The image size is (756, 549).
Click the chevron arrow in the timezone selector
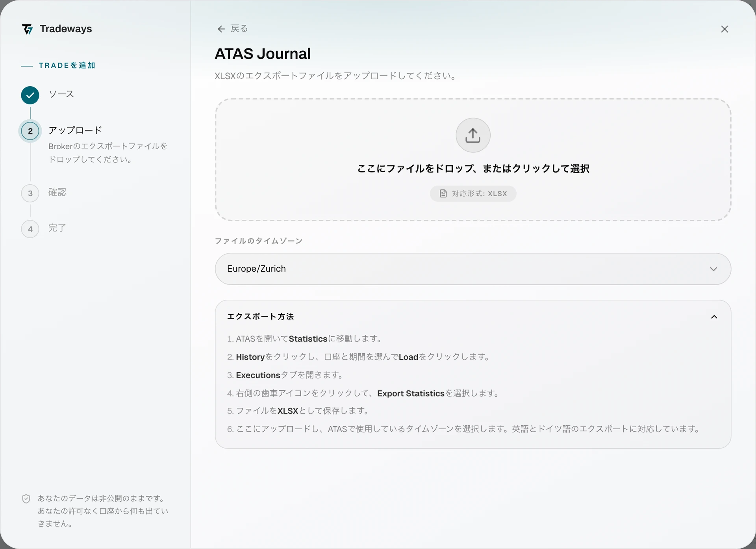tap(713, 269)
